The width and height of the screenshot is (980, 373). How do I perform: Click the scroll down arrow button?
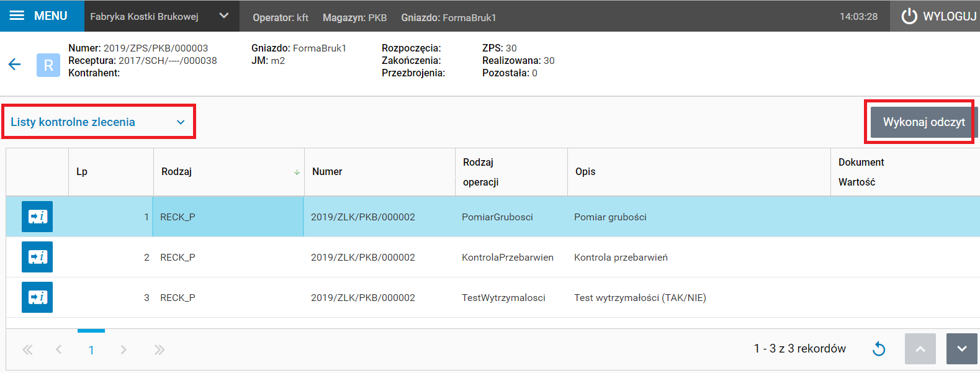click(961, 349)
